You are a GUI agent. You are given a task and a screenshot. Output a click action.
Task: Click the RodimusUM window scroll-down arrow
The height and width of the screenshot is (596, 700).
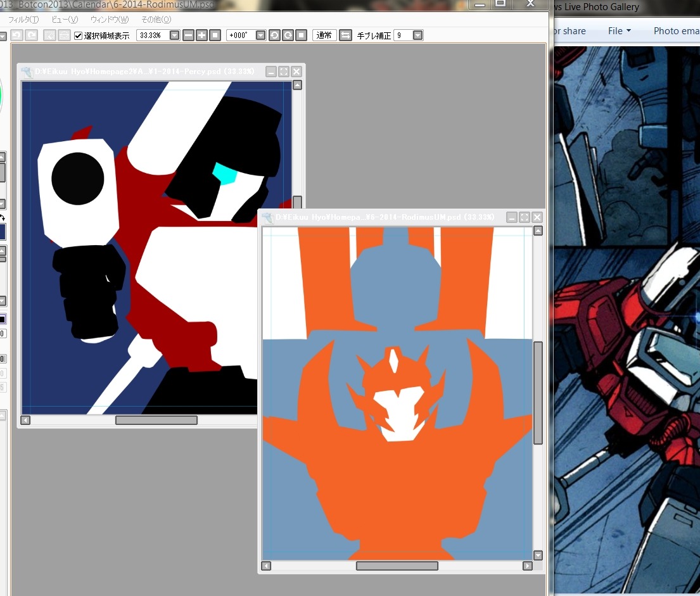pos(538,555)
